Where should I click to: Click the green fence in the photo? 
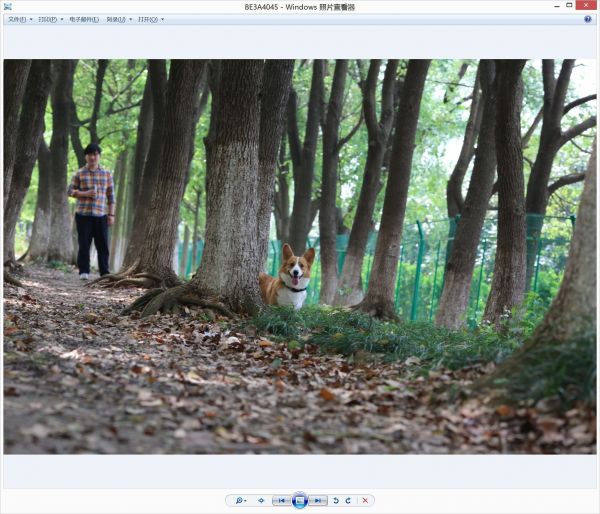pos(420,260)
